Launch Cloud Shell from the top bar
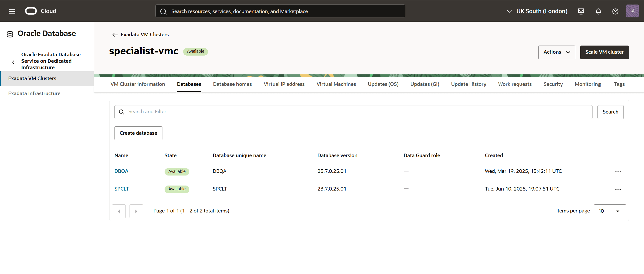The width and height of the screenshot is (644, 274). (x=581, y=11)
